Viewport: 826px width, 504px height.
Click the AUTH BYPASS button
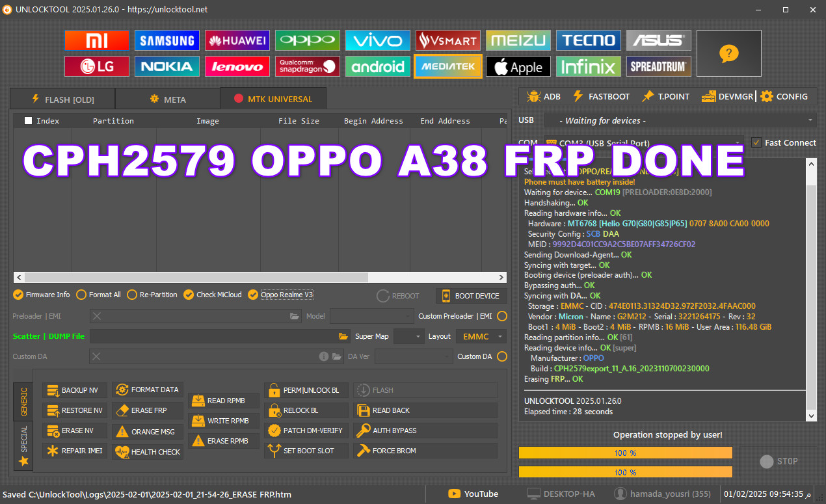(425, 431)
